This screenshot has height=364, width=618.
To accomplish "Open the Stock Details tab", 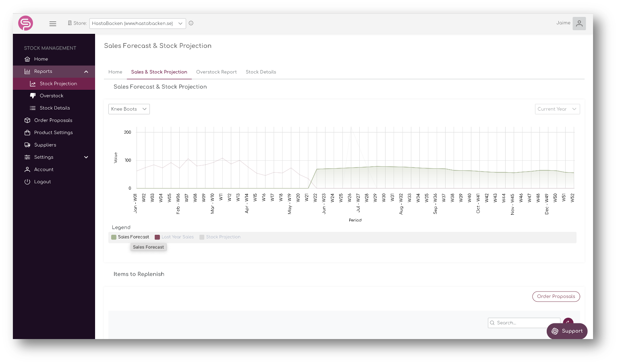I will pyautogui.click(x=261, y=72).
